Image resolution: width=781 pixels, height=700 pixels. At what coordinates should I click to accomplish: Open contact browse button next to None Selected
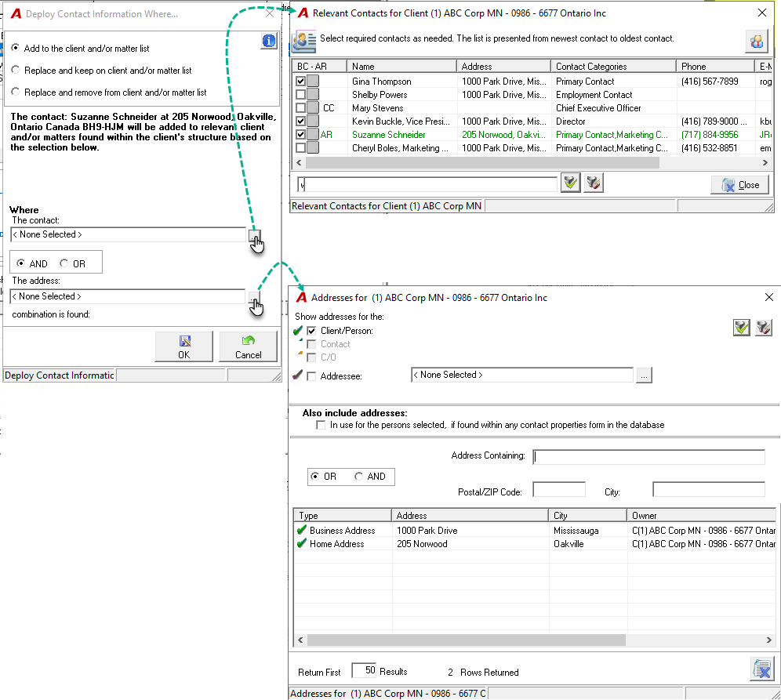coord(254,235)
